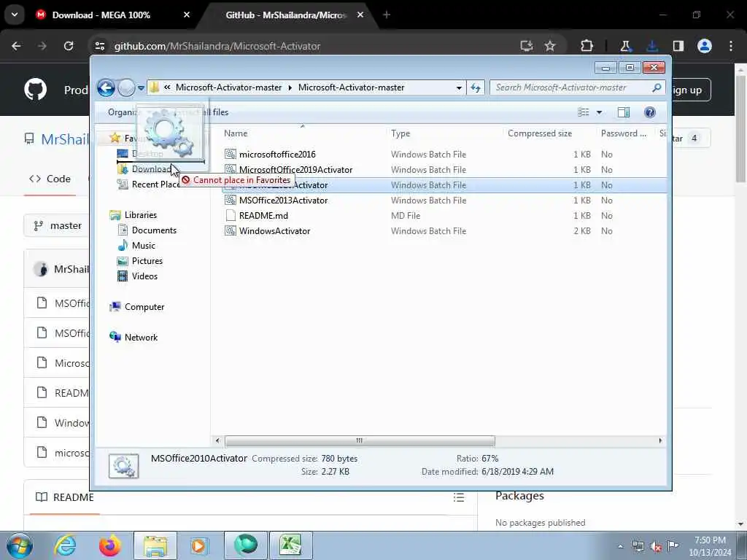This screenshot has height=560, width=747.
Task: Click the first Microsoft-Activator-master breadcrumb segment
Action: (228, 87)
